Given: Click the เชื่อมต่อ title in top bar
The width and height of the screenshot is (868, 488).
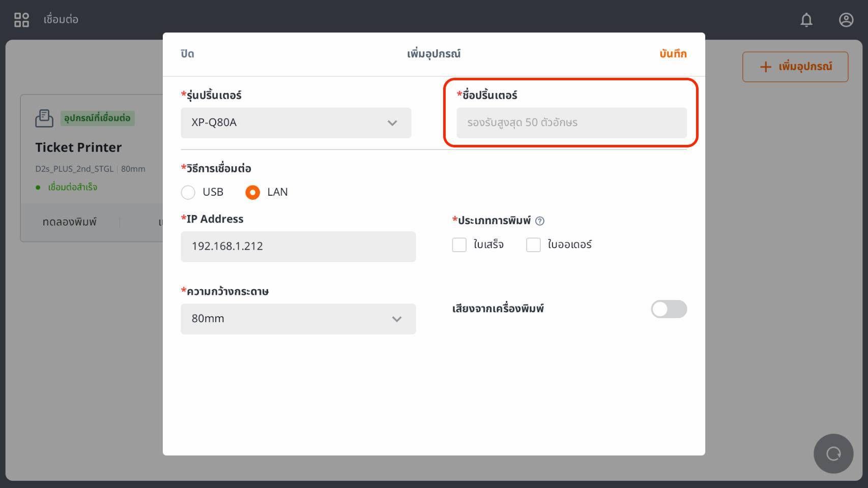Looking at the screenshot, I should pos(61,20).
